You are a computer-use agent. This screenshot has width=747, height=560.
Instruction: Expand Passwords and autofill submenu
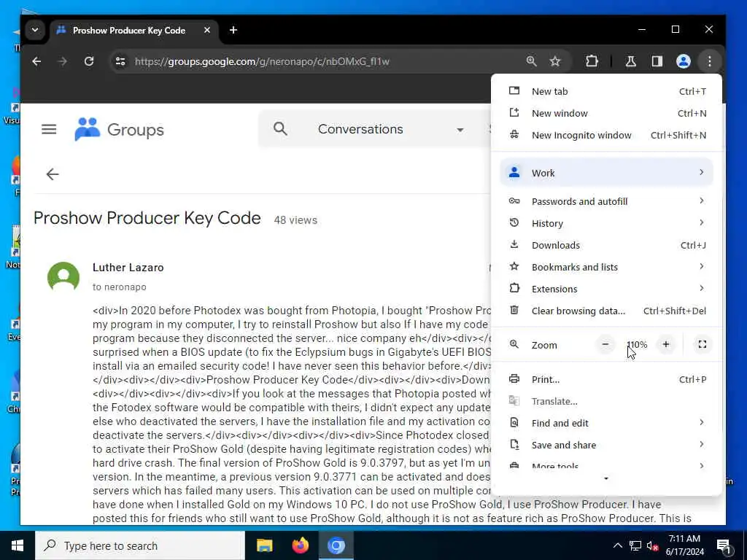(x=606, y=201)
